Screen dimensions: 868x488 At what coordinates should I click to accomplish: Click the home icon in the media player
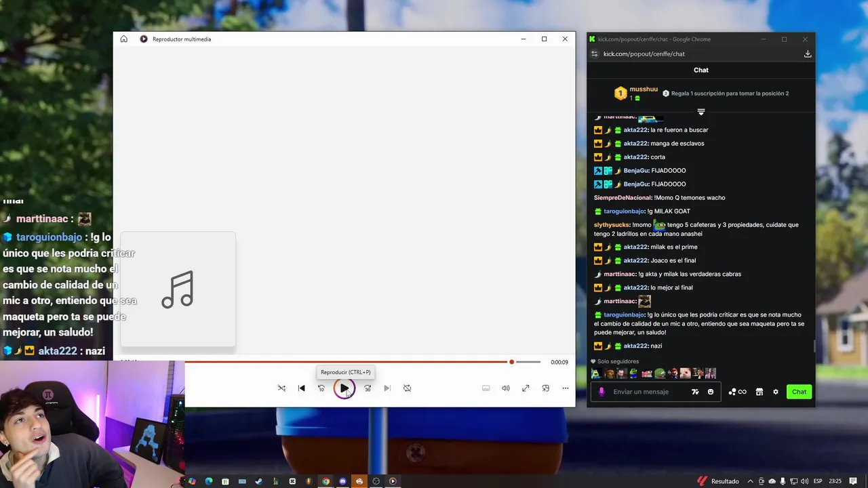[x=123, y=39]
